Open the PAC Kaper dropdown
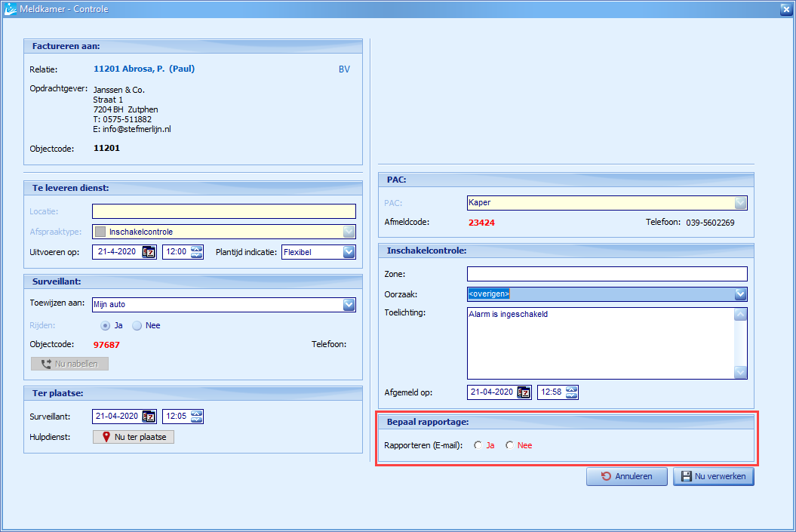Image resolution: width=796 pixels, height=532 pixels. 741,202
